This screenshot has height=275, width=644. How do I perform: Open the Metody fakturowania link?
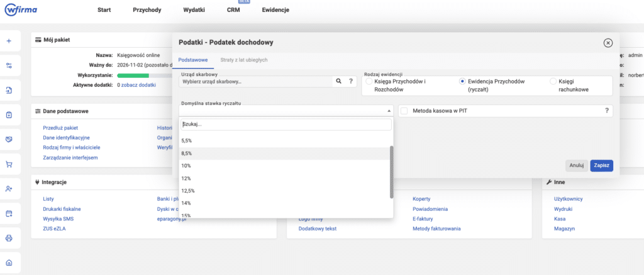pyautogui.click(x=436, y=229)
